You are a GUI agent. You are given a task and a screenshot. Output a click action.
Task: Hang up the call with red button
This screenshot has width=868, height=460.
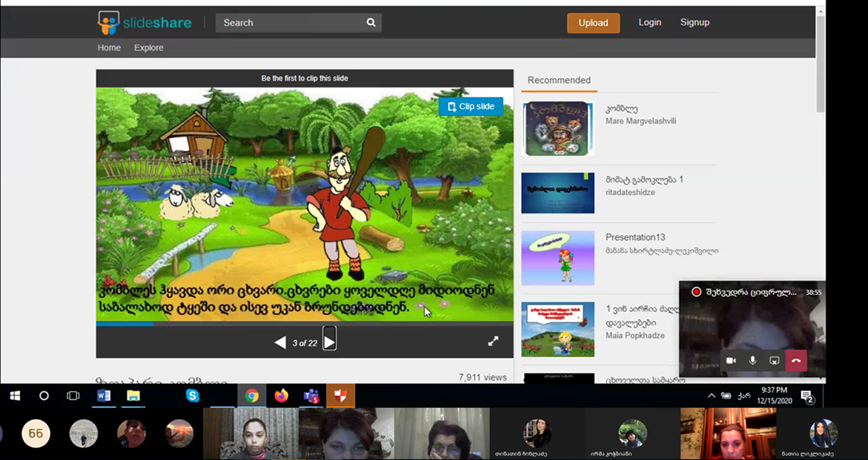coord(796,361)
